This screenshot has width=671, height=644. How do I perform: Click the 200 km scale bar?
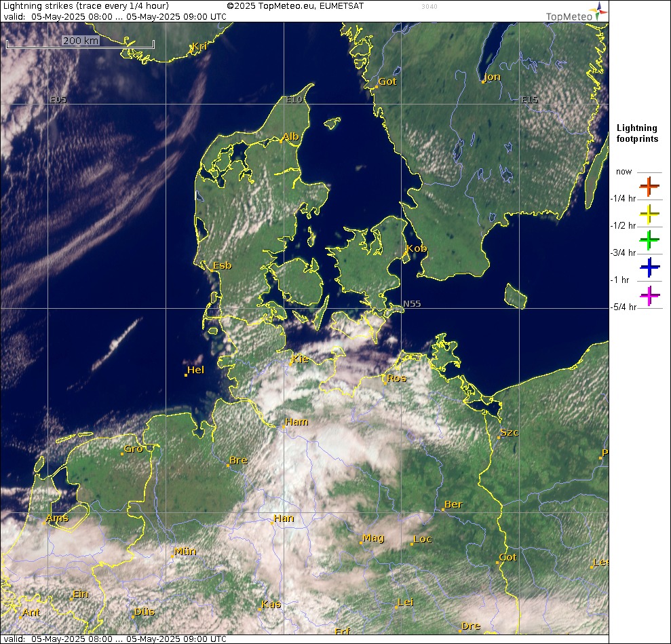(81, 42)
